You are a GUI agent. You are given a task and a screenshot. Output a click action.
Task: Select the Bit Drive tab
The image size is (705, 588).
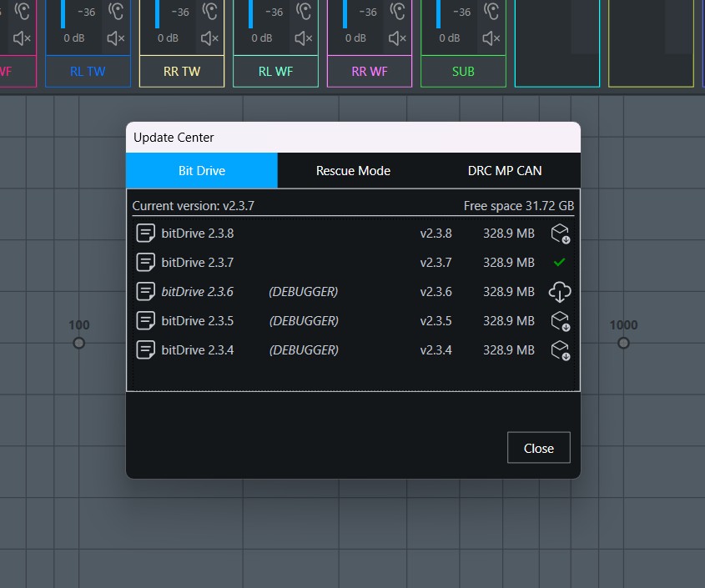pos(202,170)
